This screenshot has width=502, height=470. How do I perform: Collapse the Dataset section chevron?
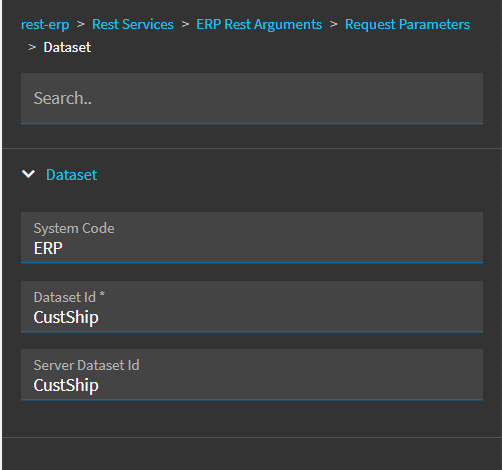[x=28, y=174]
